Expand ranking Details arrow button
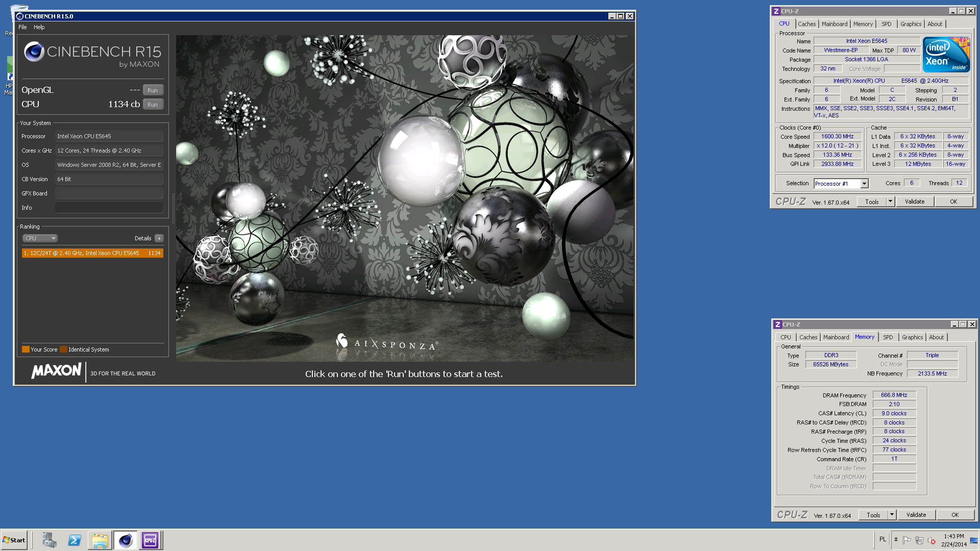Viewport: 980px width, 551px height. tap(159, 238)
